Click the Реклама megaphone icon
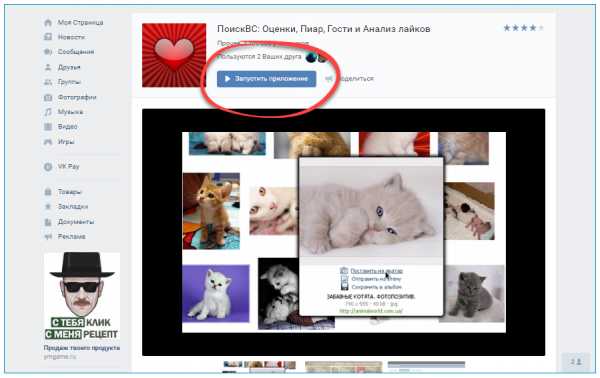 [x=48, y=236]
